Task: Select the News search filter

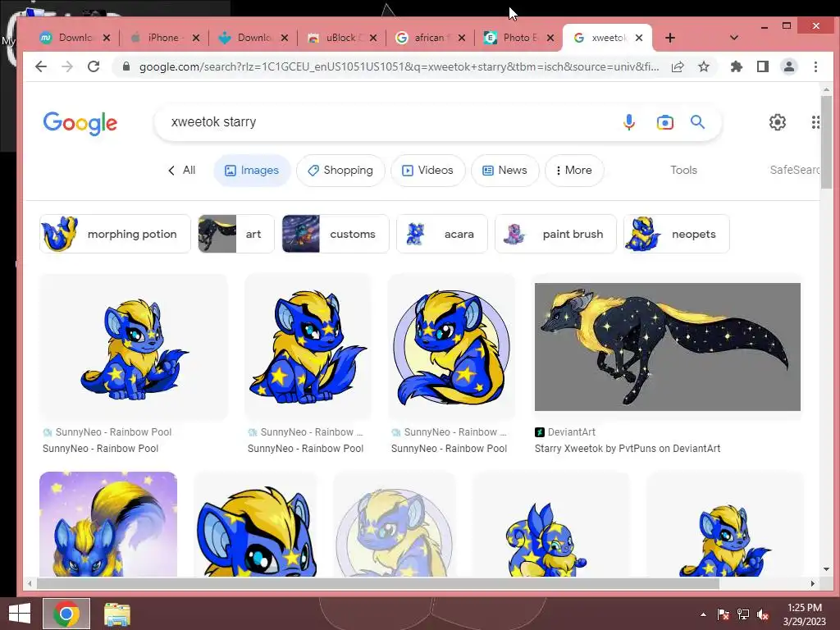Action: point(505,171)
